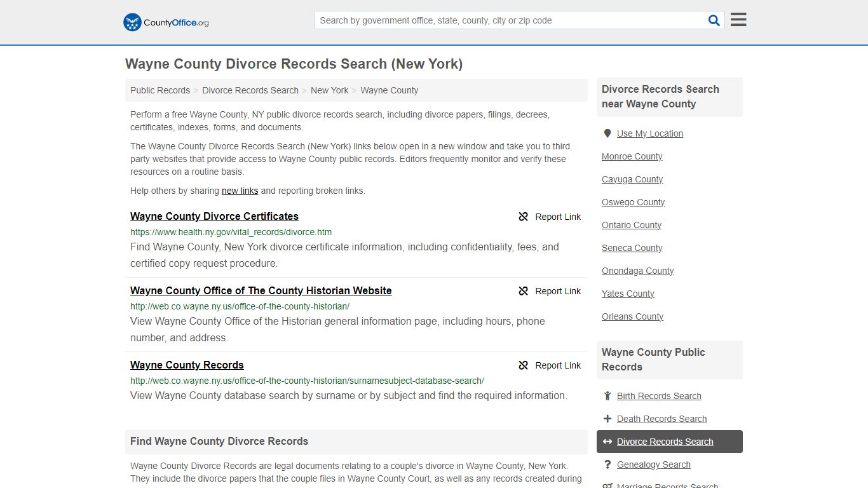
Task: Go to Ontario County
Action: click(632, 225)
